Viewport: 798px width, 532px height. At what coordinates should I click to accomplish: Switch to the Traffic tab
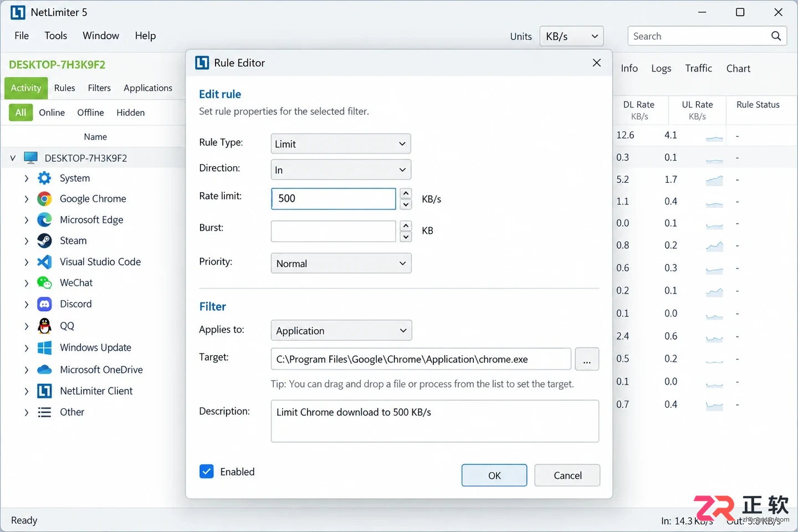pyautogui.click(x=698, y=68)
